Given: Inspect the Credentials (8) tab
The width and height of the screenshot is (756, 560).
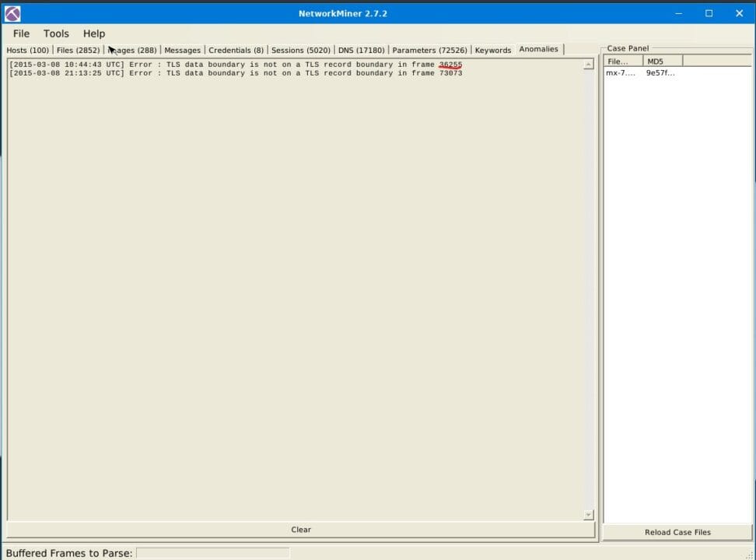Looking at the screenshot, I should (x=236, y=49).
